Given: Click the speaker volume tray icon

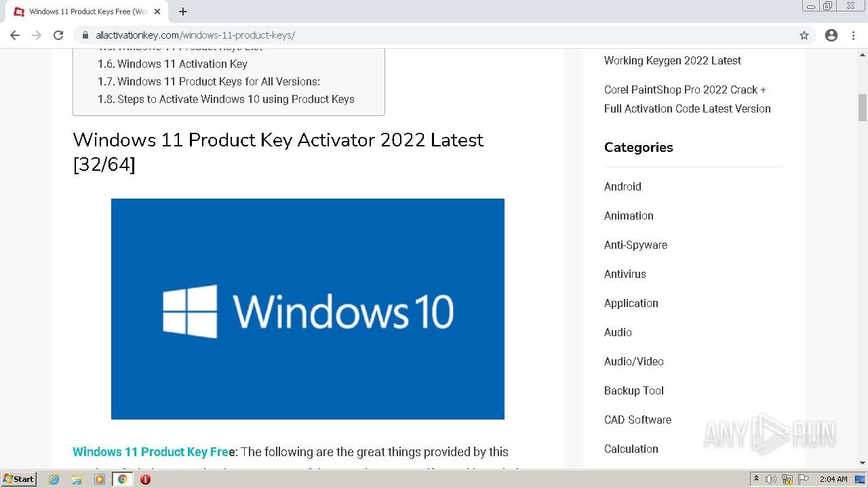Looking at the screenshot, I should 771,479.
